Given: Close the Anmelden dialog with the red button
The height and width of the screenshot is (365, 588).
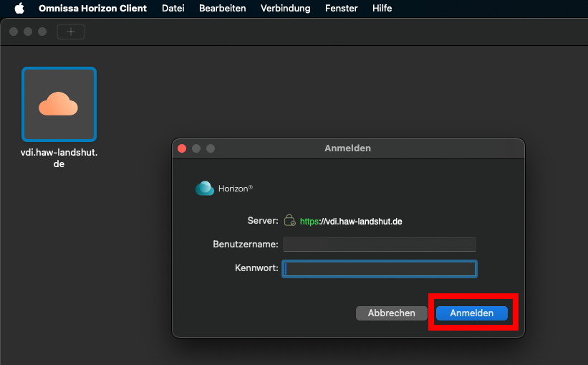Looking at the screenshot, I should click(x=182, y=148).
